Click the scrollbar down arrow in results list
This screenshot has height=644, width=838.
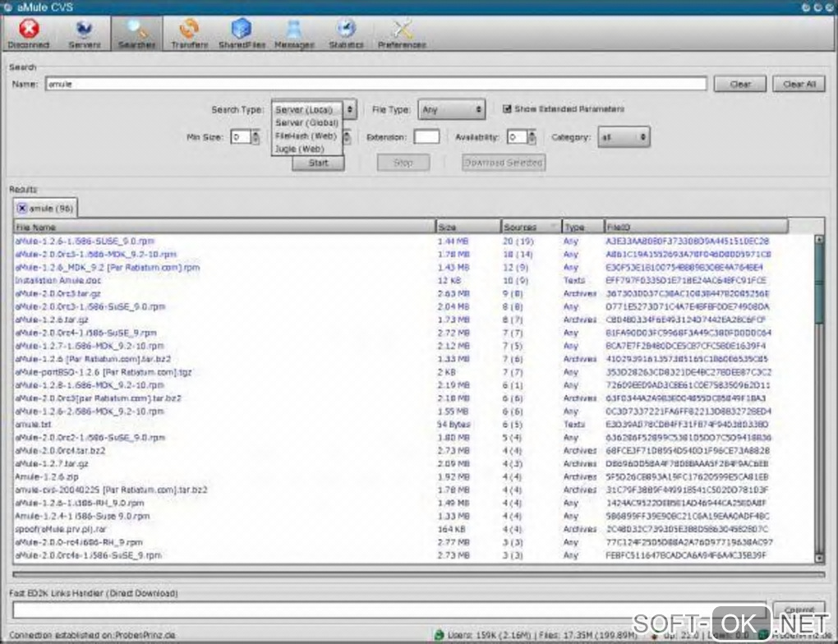[819, 558]
